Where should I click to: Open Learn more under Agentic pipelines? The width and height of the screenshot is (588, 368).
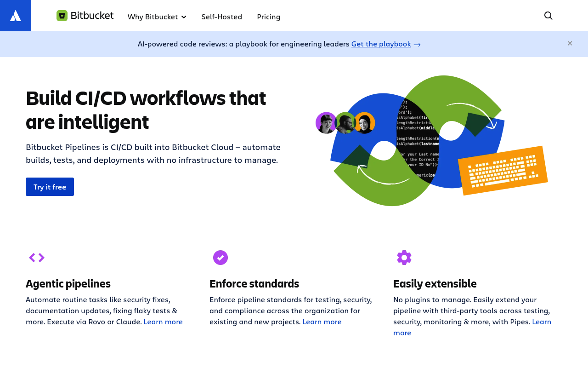[x=163, y=322]
